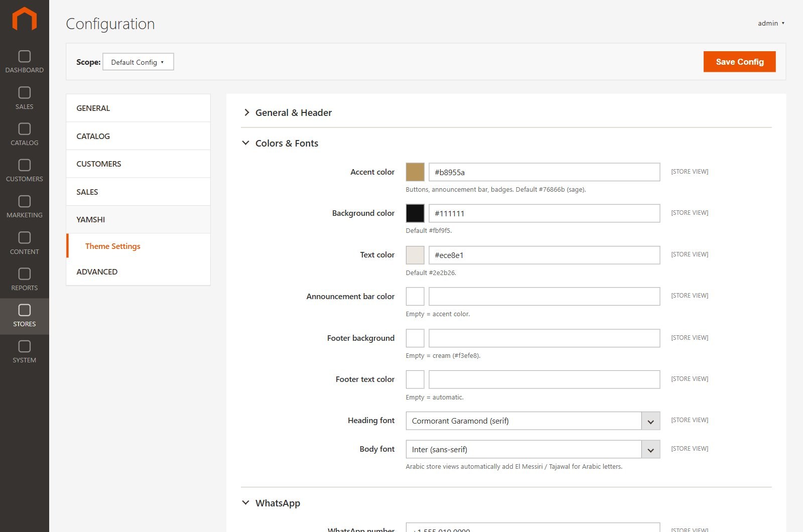Click the Footer background input field
This screenshot has height=532, width=803.
545,338
